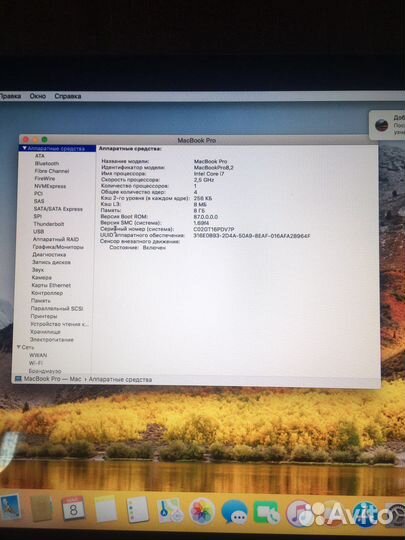Select Аппаратный RAID in the sidebar
The width and height of the screenshot is (405, 540).
point(56,239)
